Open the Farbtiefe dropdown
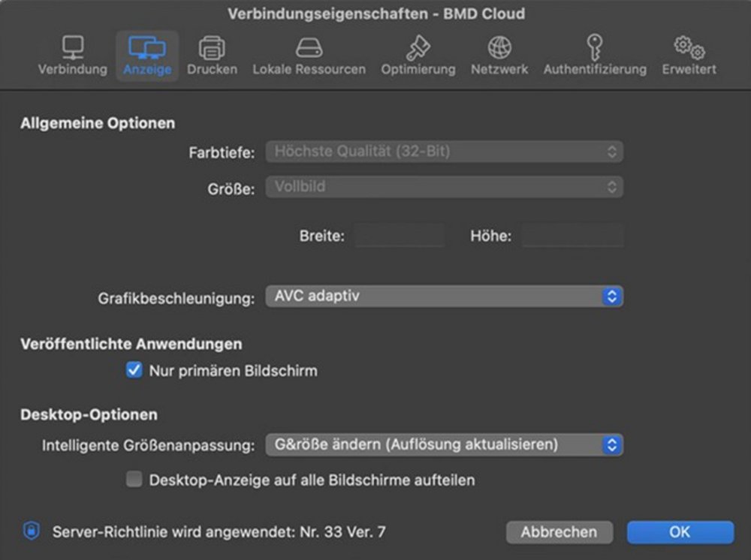The width and height of the screenshot is (751, 560). click(x=444, y=152)
